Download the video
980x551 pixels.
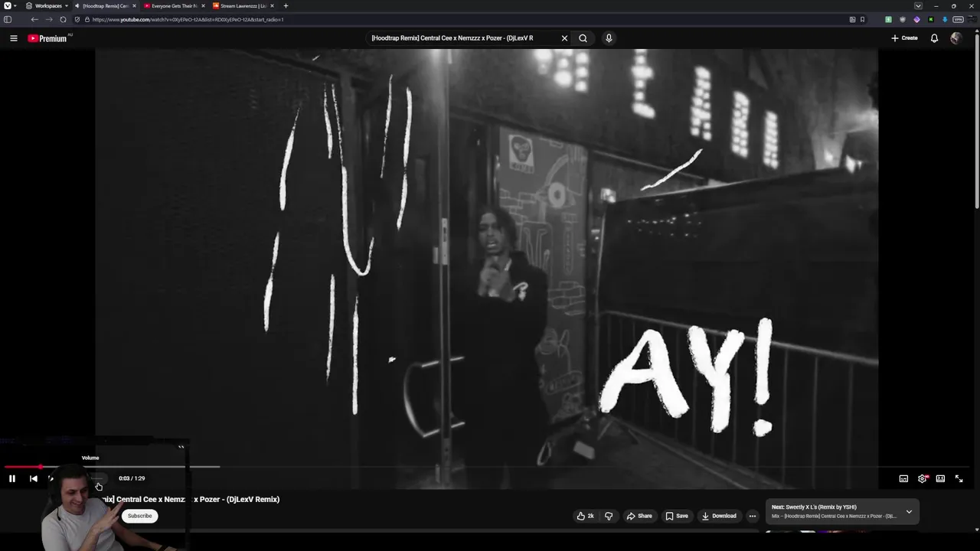[x=719, y=516]
